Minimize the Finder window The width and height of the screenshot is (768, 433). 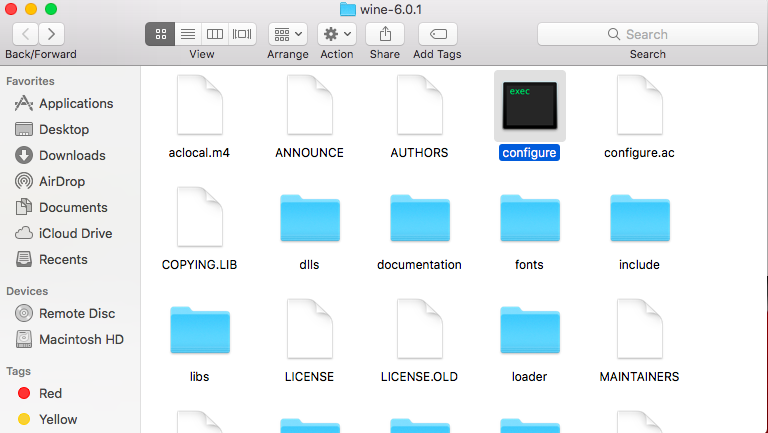[x=31, y=9]
